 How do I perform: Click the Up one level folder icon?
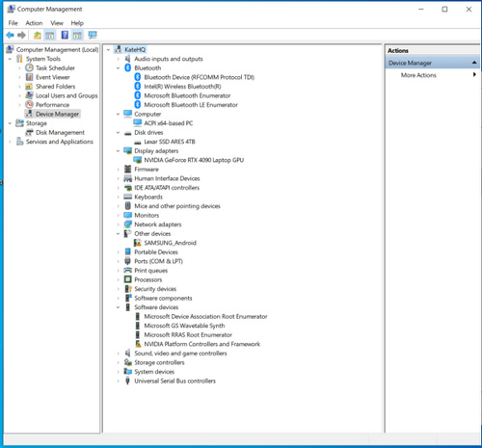point(38,35)
